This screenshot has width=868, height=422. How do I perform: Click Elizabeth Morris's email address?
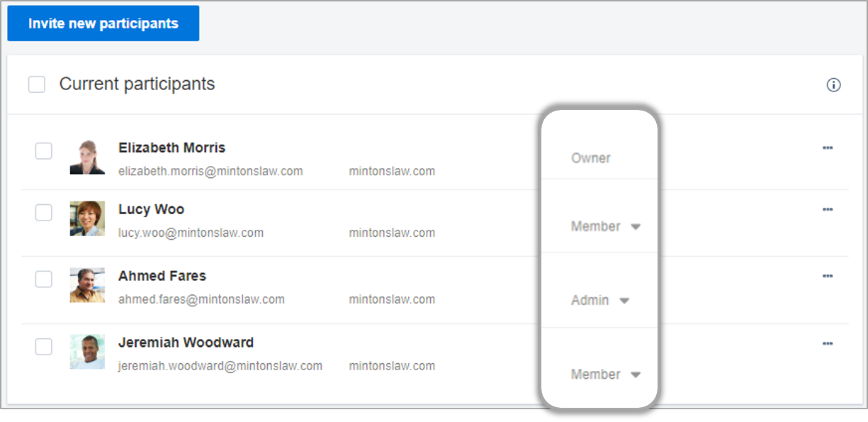coord(210,171)
